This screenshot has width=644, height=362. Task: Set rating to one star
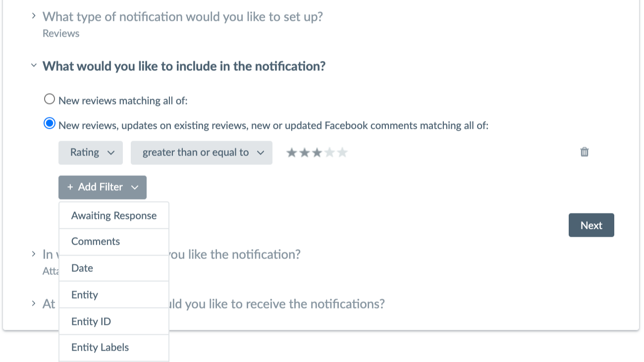(x=292, y=153)
